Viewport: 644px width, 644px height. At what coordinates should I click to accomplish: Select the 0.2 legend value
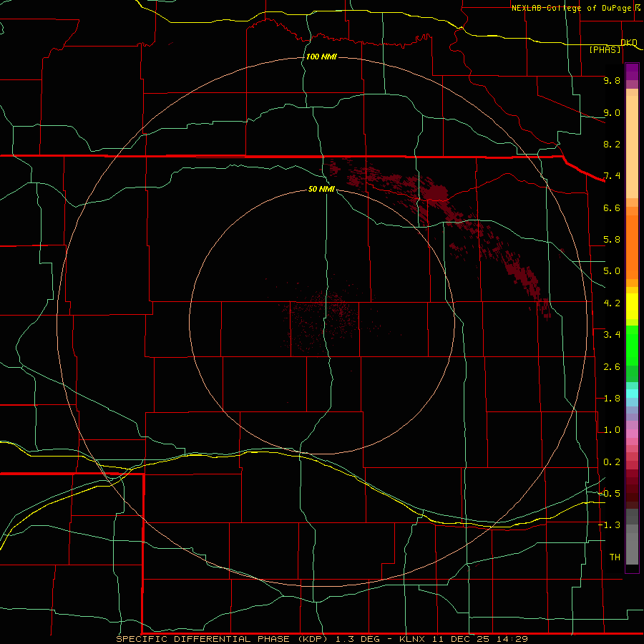612,462
